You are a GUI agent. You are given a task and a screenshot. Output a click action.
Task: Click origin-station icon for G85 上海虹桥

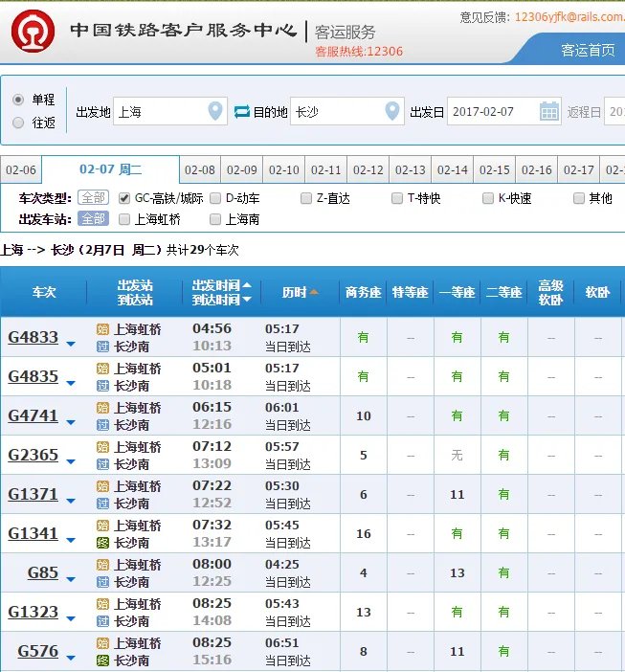pos(102,565)
